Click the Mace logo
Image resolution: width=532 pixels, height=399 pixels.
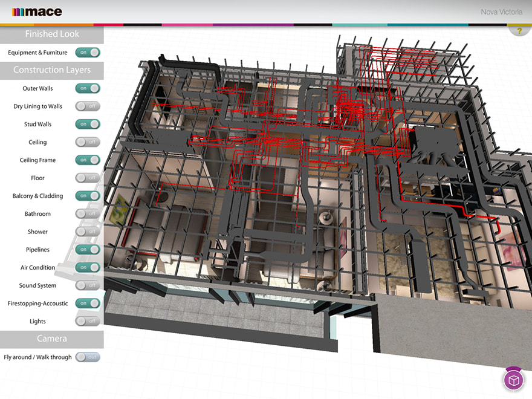(37, 11)
